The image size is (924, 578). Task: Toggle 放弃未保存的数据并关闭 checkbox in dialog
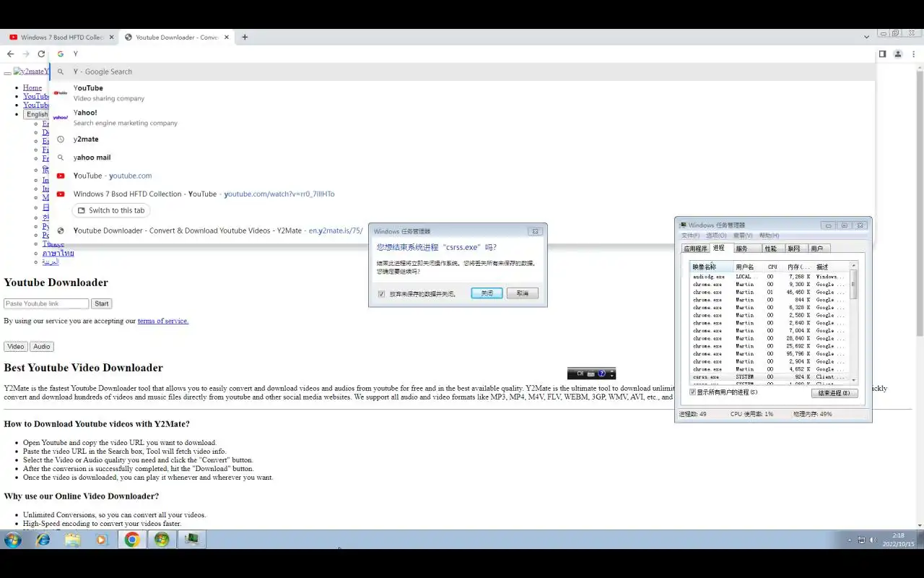(x=382, y=294)
